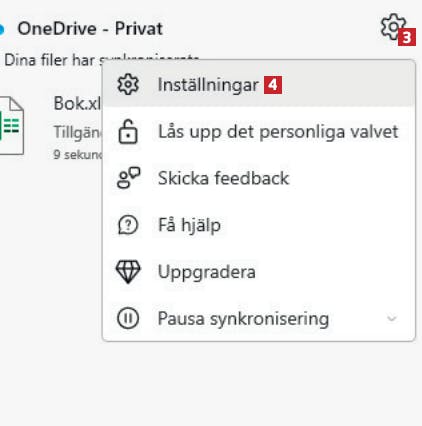
Task: Click the OneDrive - Privat title text
Action: (90, 29)
